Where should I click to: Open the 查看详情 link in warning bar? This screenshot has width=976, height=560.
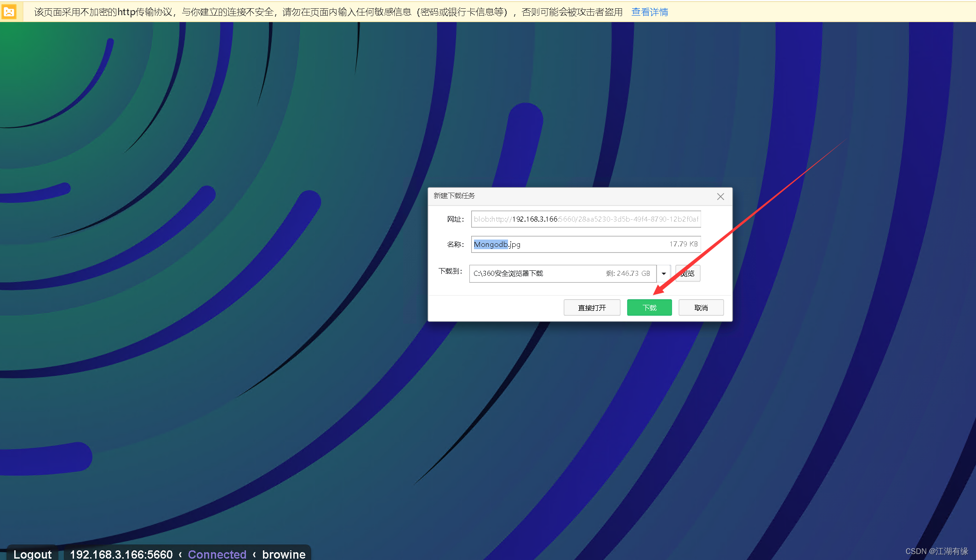[649, 12]
